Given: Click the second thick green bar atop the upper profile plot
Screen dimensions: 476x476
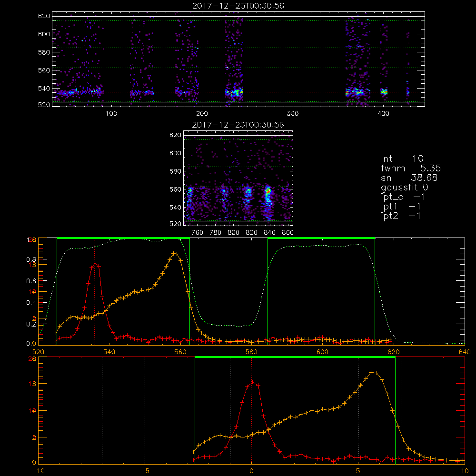Looking at the screenshot, I should [x=321, y=238].
